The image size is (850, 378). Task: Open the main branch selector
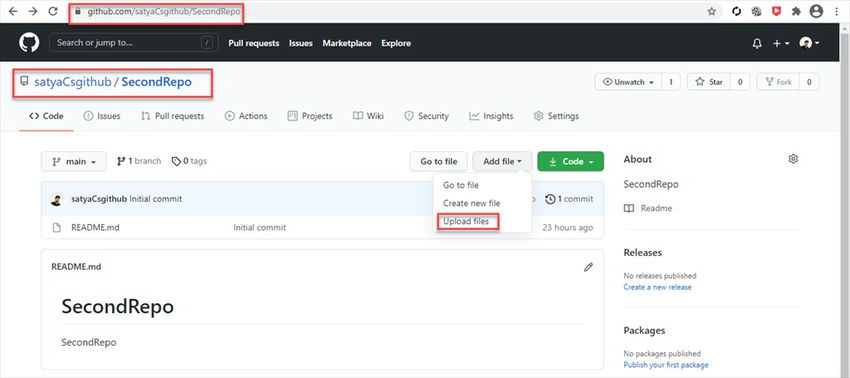74,161
